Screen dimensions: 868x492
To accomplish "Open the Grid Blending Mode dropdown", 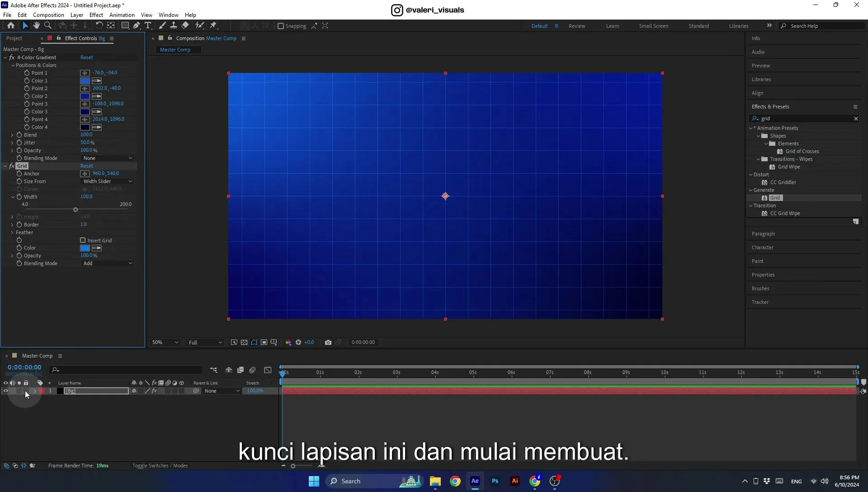I will pyautogui.click(x=108, y=263).
